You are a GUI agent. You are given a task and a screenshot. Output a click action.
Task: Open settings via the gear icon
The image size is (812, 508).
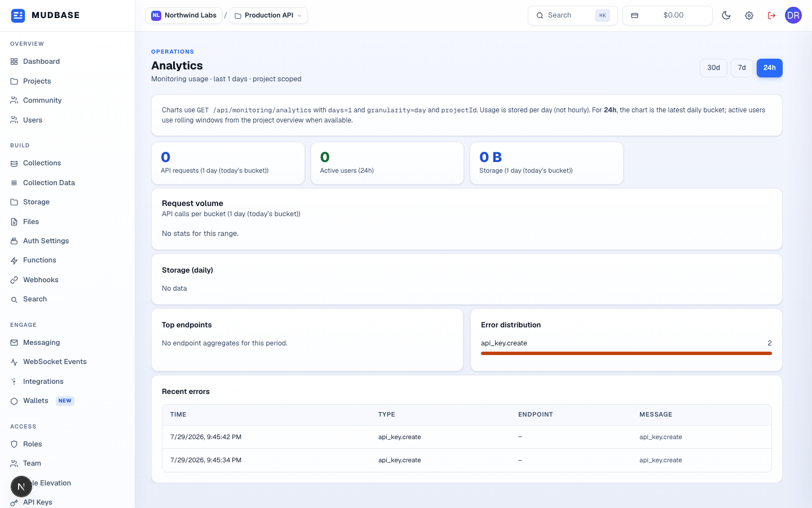(x=749, y=16)
